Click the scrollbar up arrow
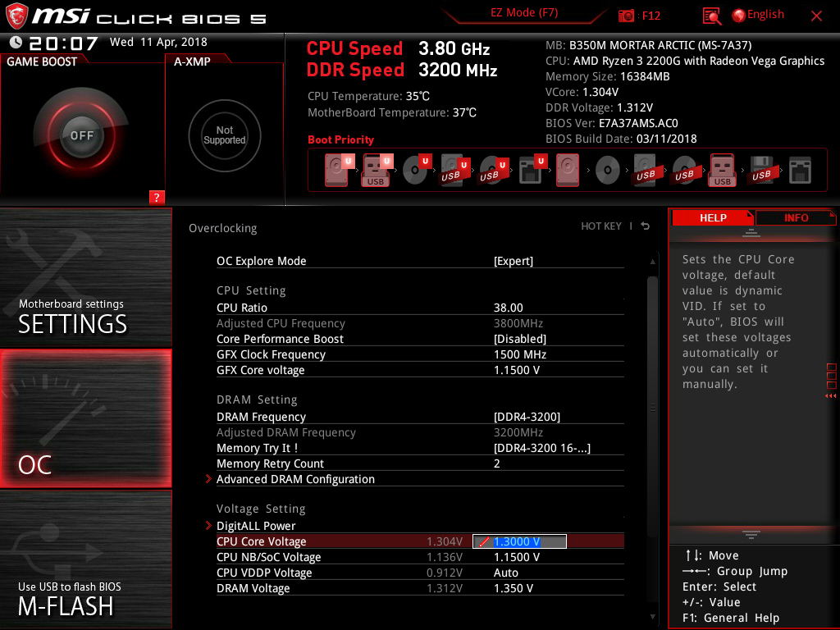Viewport: 840px width, 630px height. tap(652, 262)
